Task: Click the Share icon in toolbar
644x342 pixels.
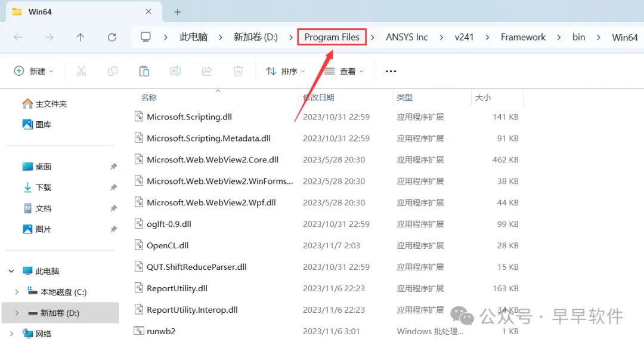Action: point(206,71)
